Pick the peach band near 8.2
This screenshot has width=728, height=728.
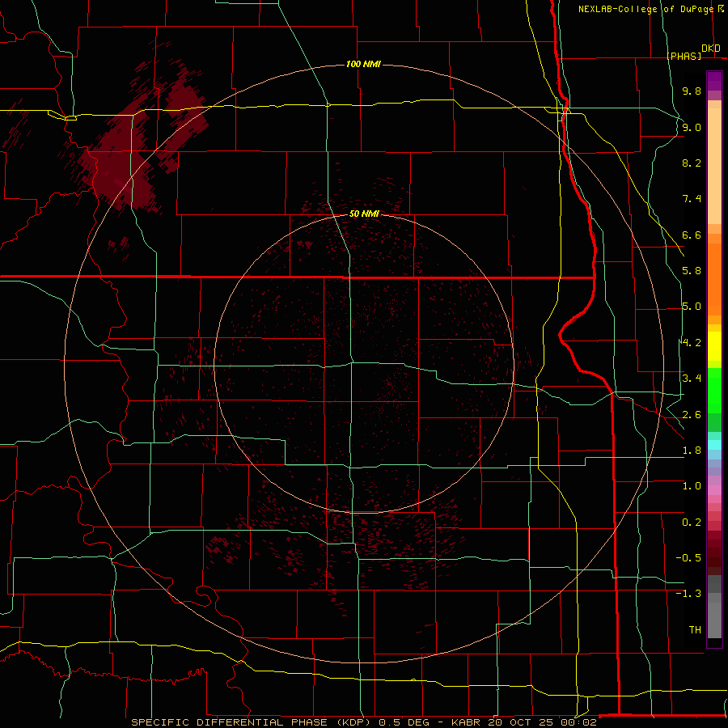pos(714,167)
